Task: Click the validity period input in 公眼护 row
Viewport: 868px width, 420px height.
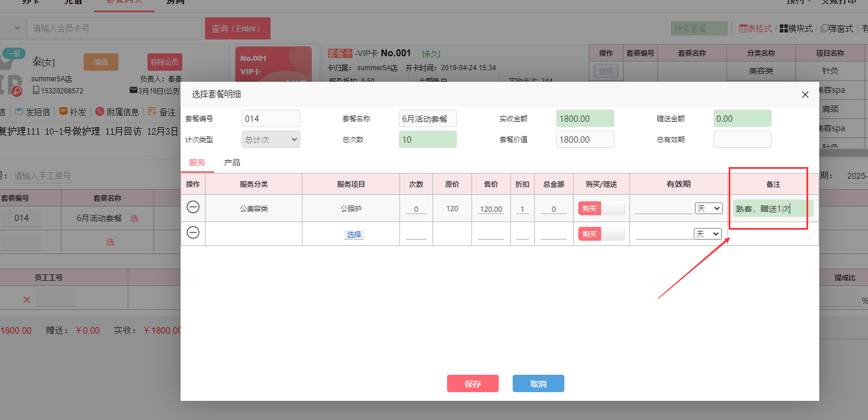Action: click(x=664, y=208)
